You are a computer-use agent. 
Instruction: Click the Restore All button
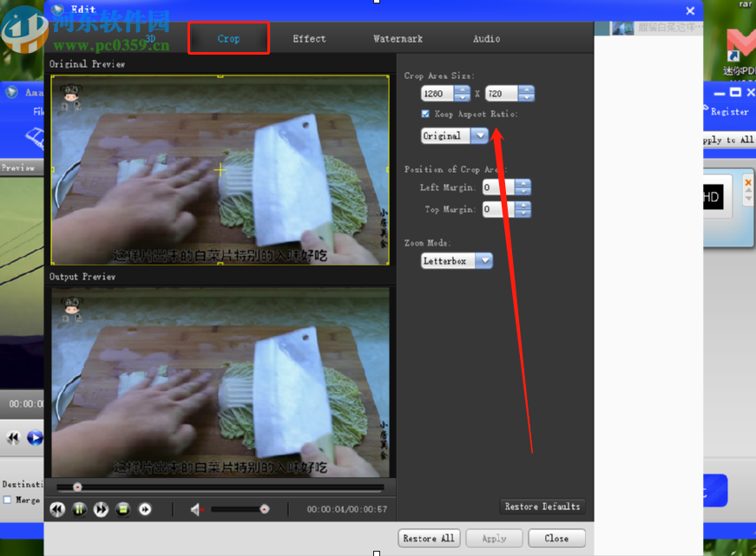click(429, 538)
